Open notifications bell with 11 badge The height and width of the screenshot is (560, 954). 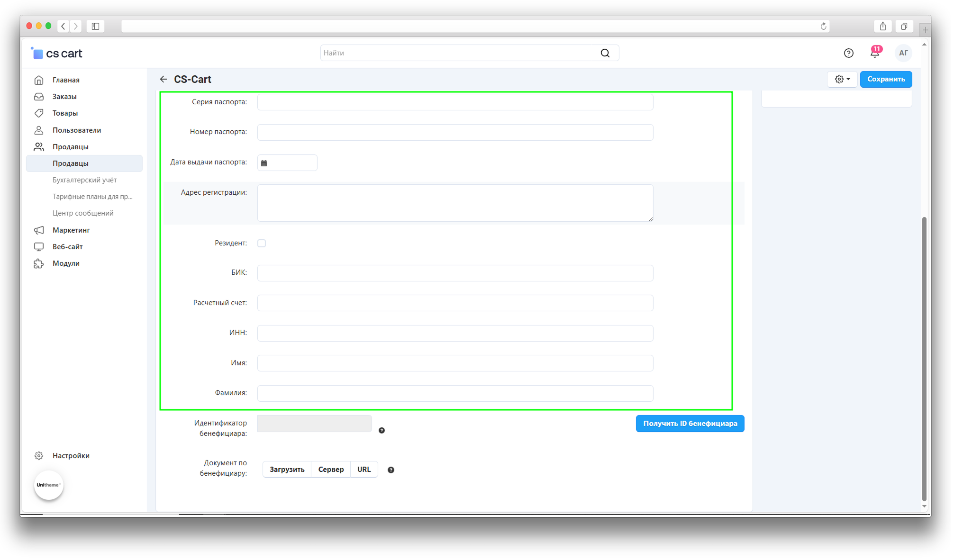(x=874, y=53)
